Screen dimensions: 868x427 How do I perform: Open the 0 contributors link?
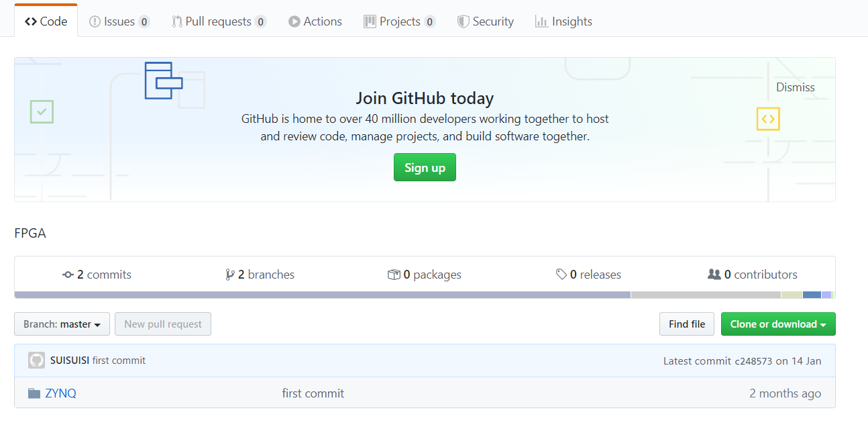pyautogui.click(x=753, y=275)
